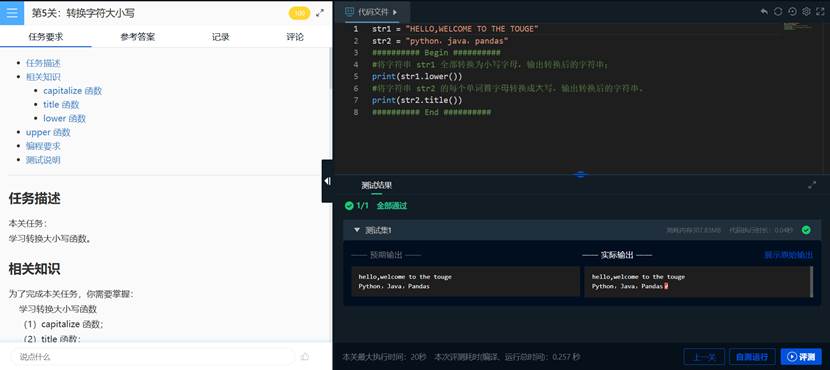This screenshot has width=830, height=370.
Task: Click the 说点什么 comment input
Action: click(x=152, y=357)
